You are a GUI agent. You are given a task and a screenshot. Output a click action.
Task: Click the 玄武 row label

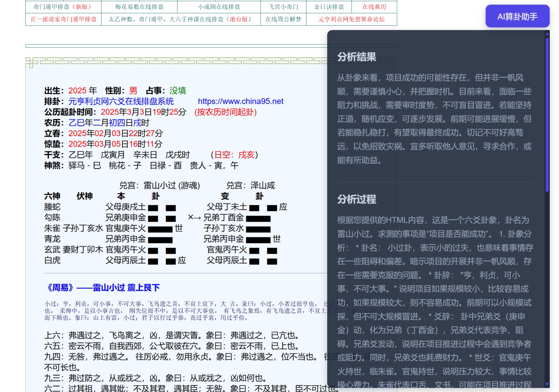52,249
